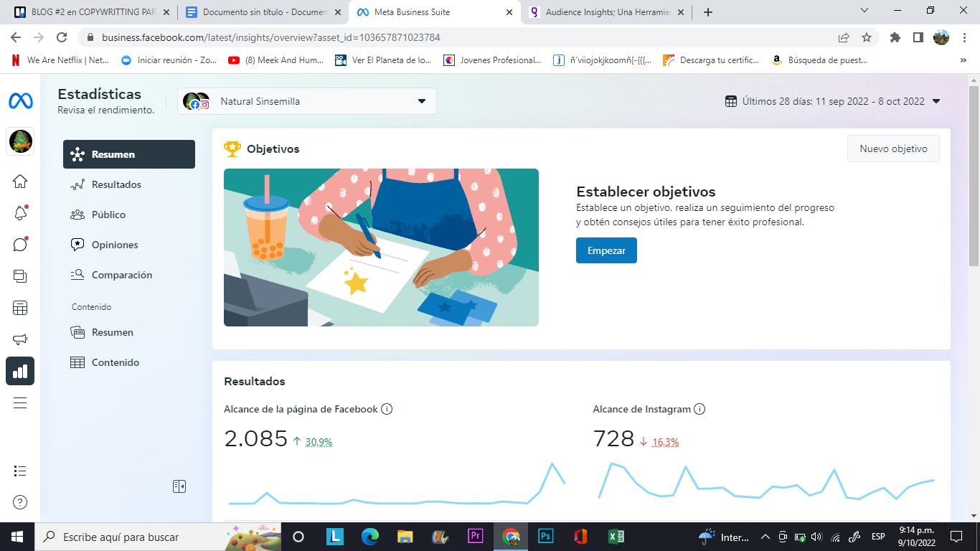Click the calendar icon by date range
980x551 pixels.
[731, 101]
